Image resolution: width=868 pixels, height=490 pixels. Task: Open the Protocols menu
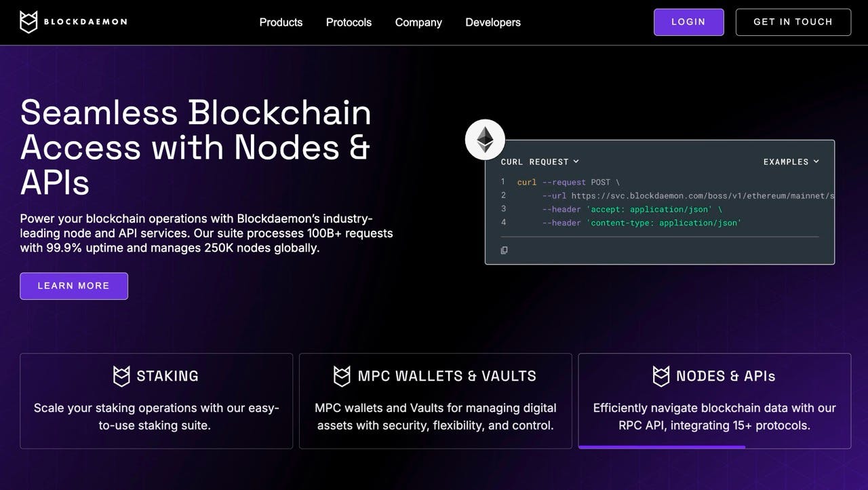[349, 22]
